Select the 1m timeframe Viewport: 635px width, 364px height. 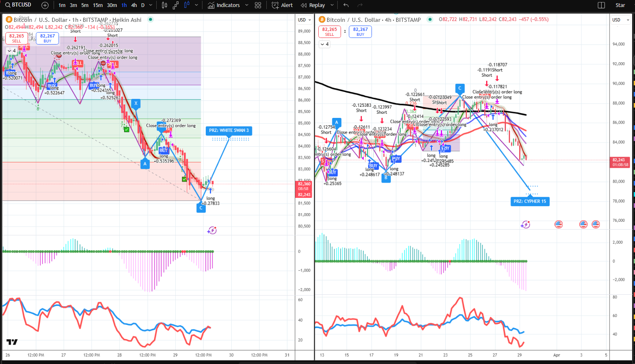62,5
